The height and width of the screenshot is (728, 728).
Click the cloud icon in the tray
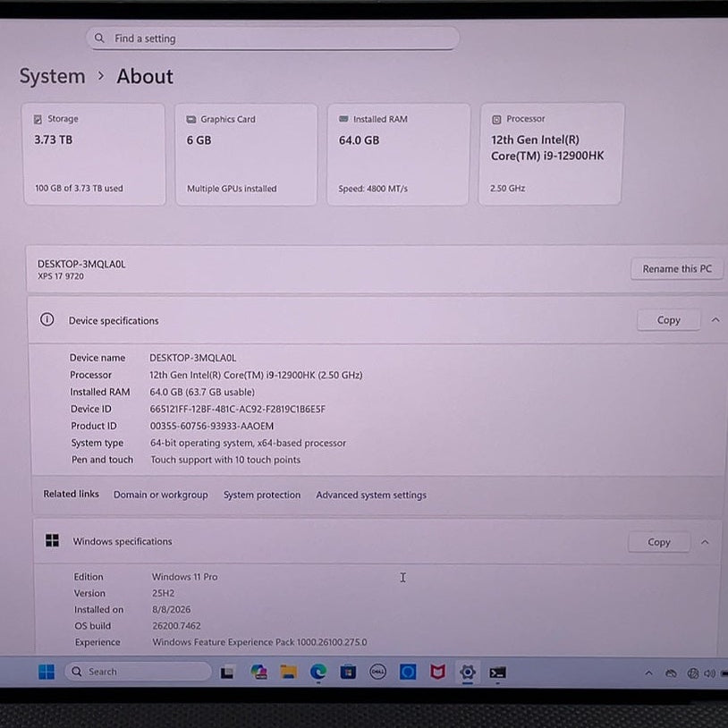coord(671,673)
